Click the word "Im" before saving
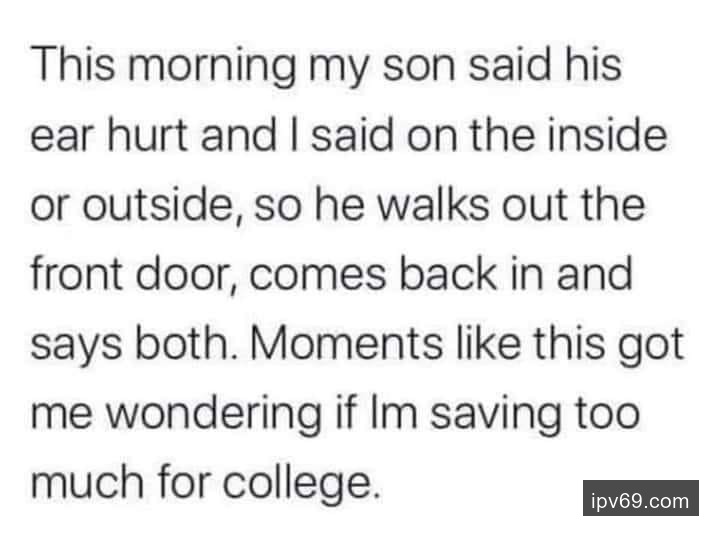The image size is (720, 537). coord(403,412)
